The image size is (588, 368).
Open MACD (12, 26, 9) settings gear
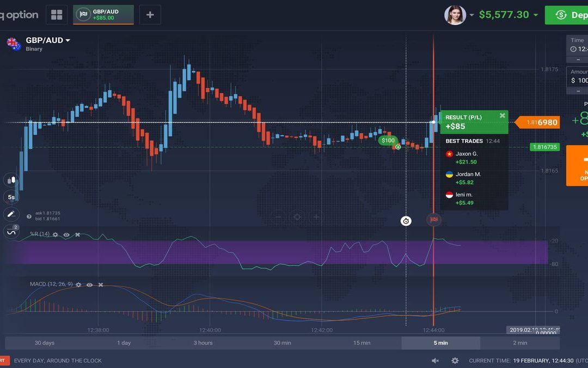click(78, 285)
